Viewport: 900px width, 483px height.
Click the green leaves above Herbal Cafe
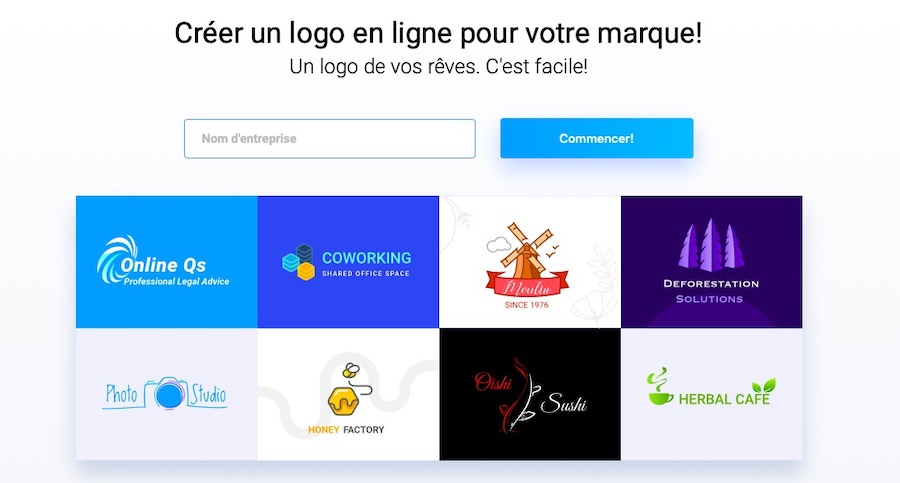pyautogui.click(x=764, y=385)
